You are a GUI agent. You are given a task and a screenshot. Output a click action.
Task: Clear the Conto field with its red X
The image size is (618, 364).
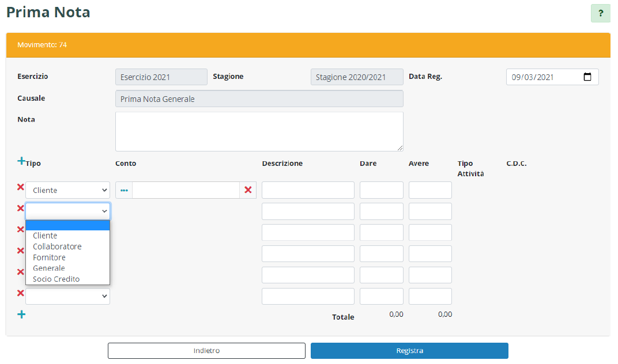tap(248, 190)
